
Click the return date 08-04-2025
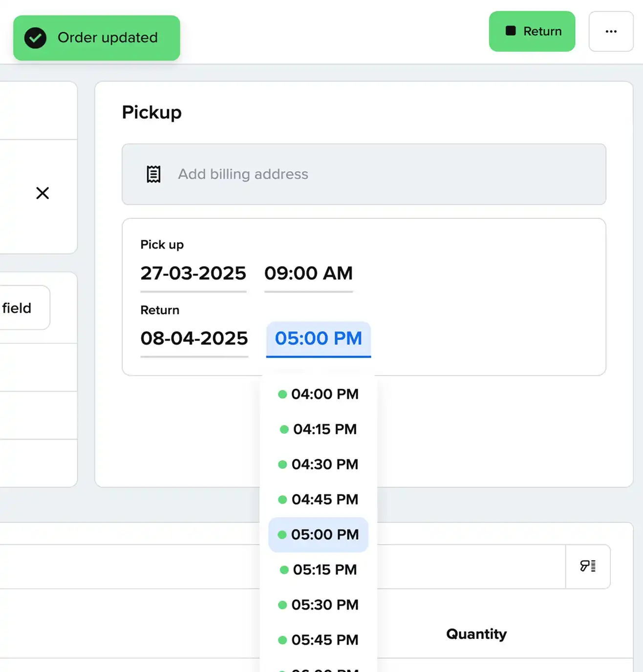point(193,338)
